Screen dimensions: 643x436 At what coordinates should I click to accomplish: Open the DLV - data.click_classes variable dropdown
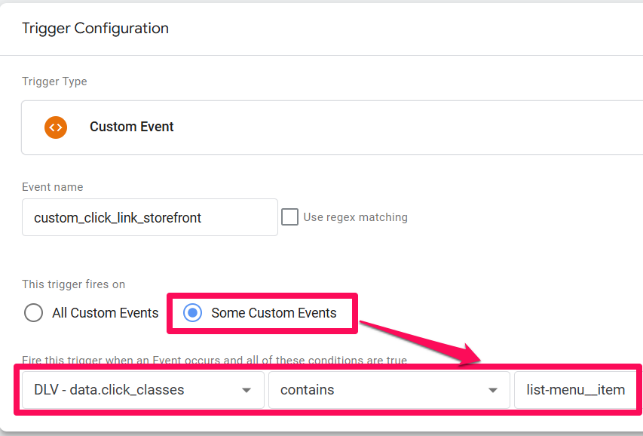click(x=143, y=390)
